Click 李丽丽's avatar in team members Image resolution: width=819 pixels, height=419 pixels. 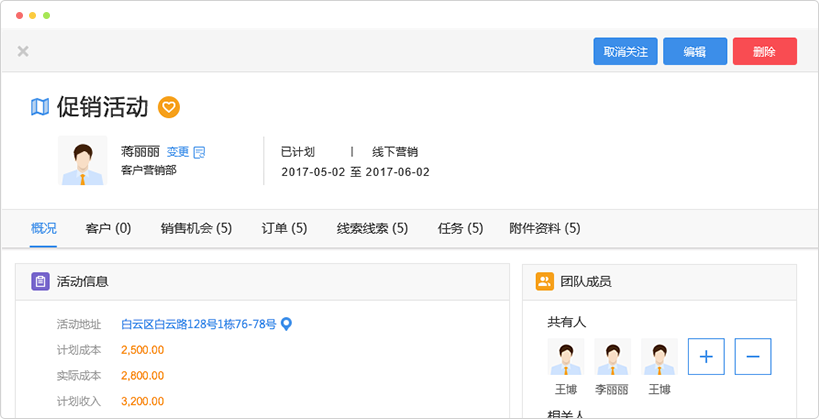(x=612, y=356)
